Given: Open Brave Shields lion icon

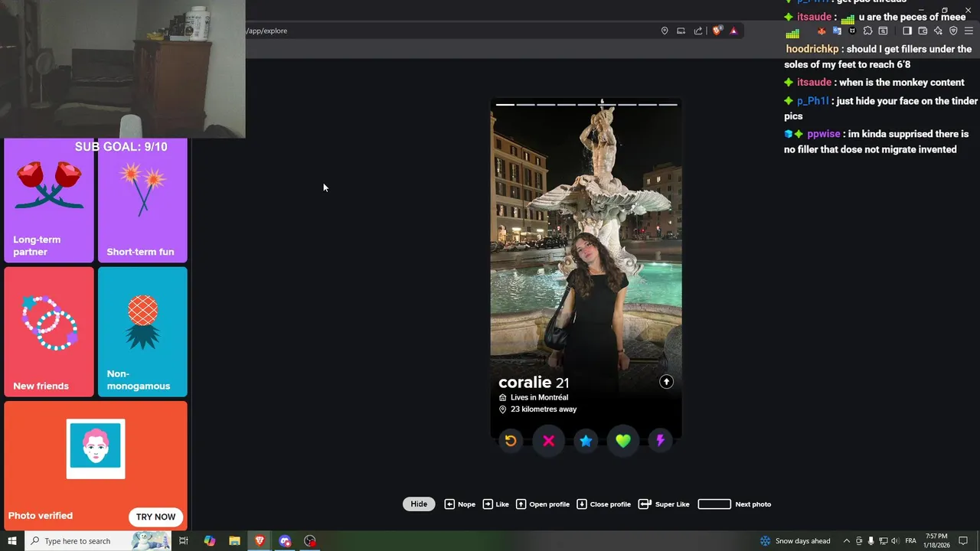Looking at the screenshot, I should pyautogui.click(x=717, y=31).
